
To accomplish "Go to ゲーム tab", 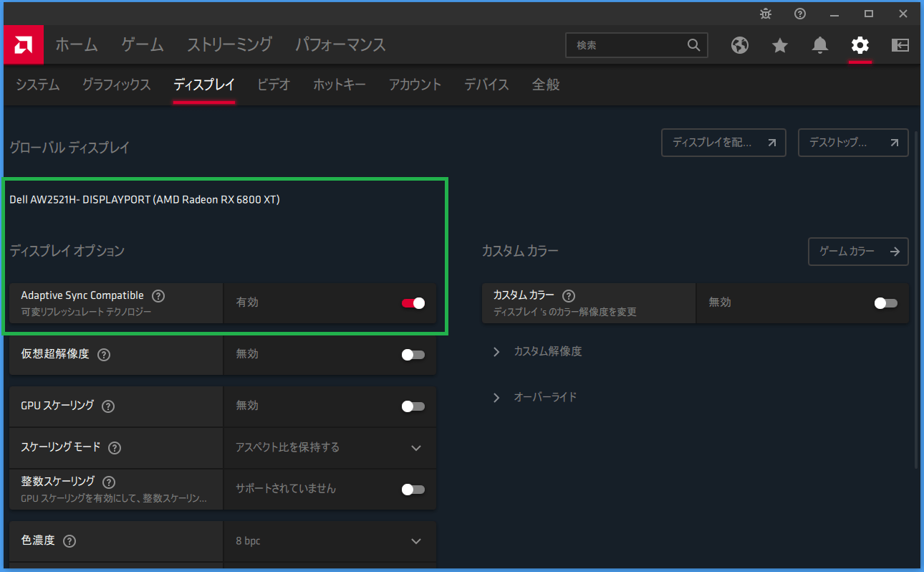I will [x=143, y=44].
